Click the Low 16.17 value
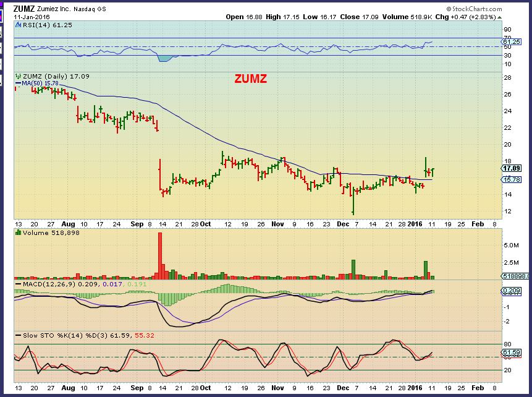532x397 pixels. click(319, 17)
